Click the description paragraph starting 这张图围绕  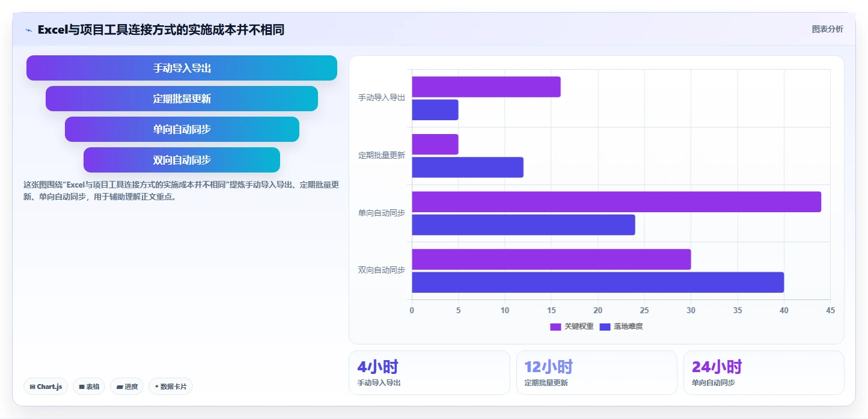(x=181, y=191)
